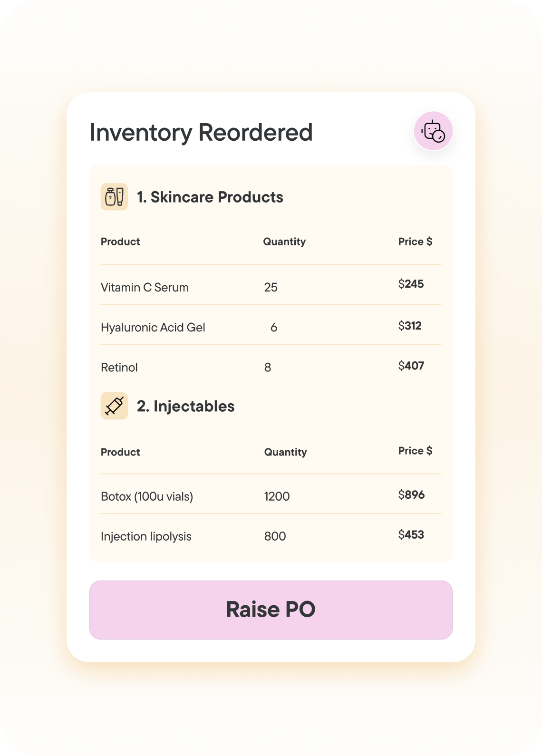This screenshot has width=542, height=756.
Task: Click the $896 Botox price
Action: [x=411, y=494]
